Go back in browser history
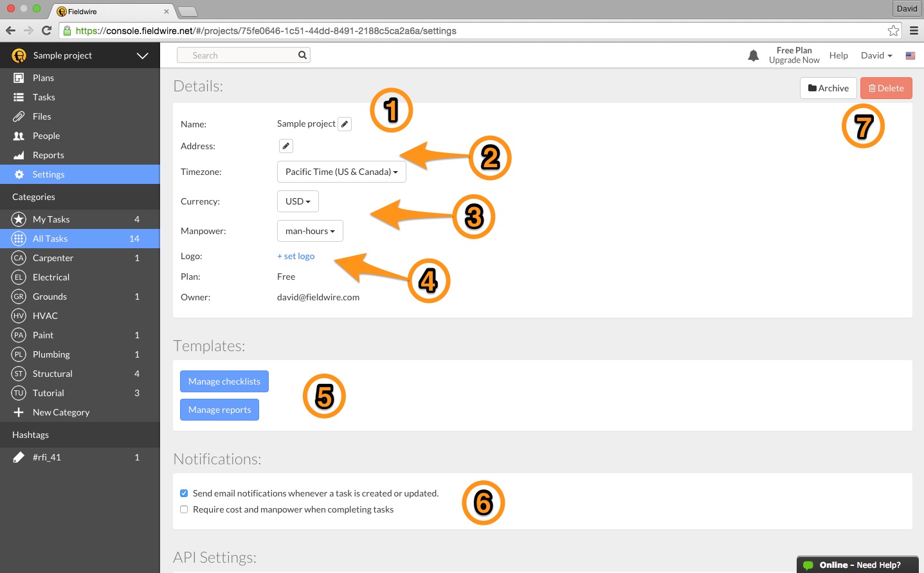 (10, 30)
